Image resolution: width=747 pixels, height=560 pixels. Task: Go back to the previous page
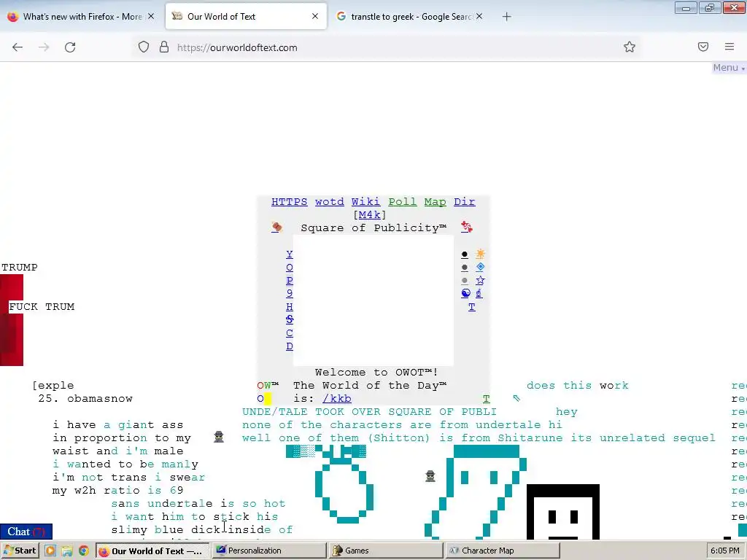click(18, 47)
